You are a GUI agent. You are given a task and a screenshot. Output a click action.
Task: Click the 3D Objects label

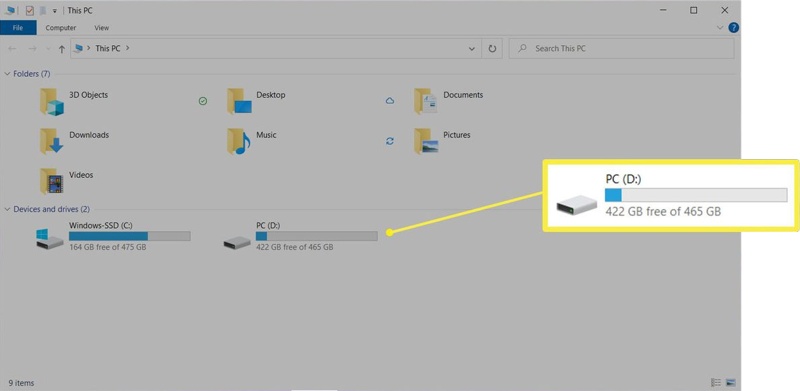(x=88, y=95)
